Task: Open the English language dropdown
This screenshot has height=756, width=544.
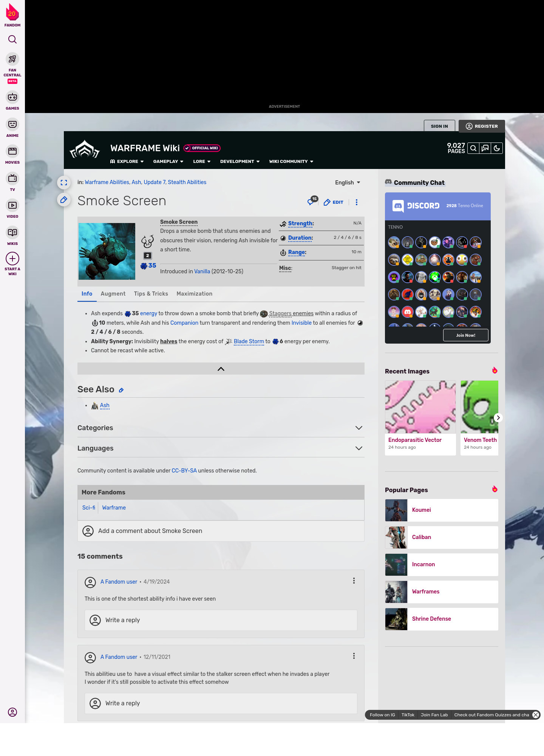Action: click(x=348, y=183)
